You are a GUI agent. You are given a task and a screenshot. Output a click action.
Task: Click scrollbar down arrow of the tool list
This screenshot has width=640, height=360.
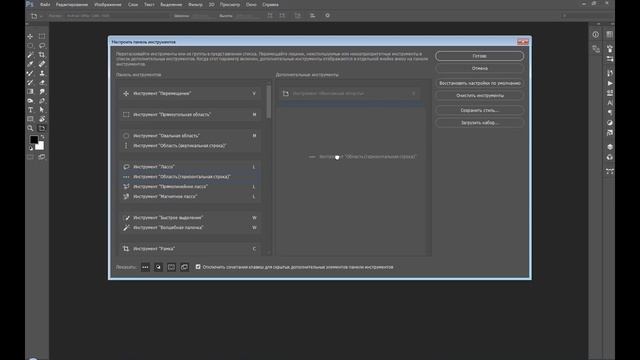point(269,253)
